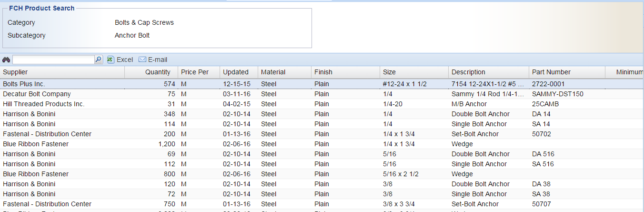
Task: Click into the search text field
Action: 53,60
